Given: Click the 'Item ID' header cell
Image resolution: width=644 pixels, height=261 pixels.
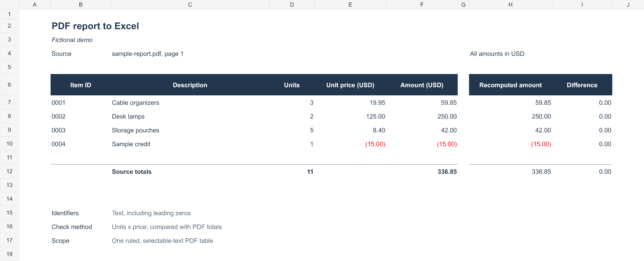Looking at the screenshot, I should point(81,85).
